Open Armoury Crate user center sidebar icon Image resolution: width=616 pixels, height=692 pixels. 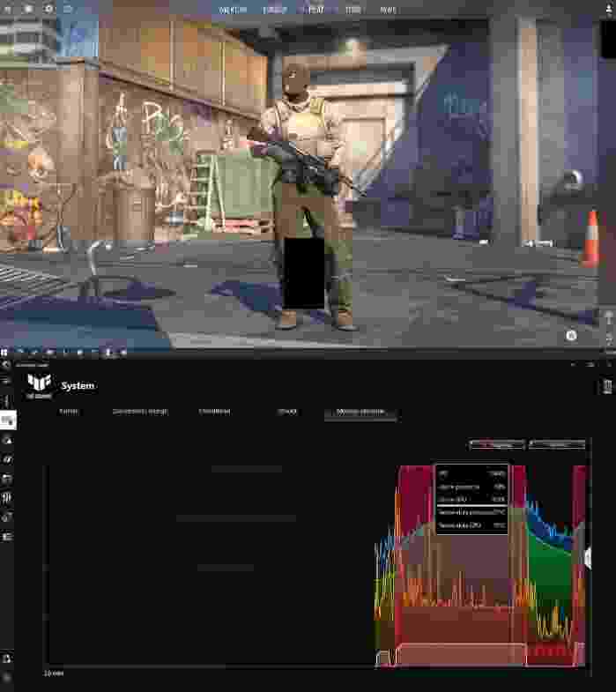pos(7,658)
